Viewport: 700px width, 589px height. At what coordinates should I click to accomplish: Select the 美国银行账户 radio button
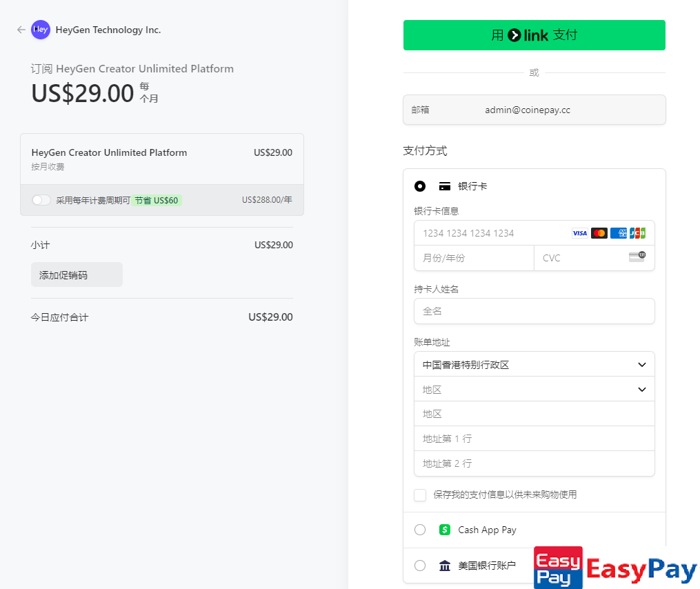420,566
